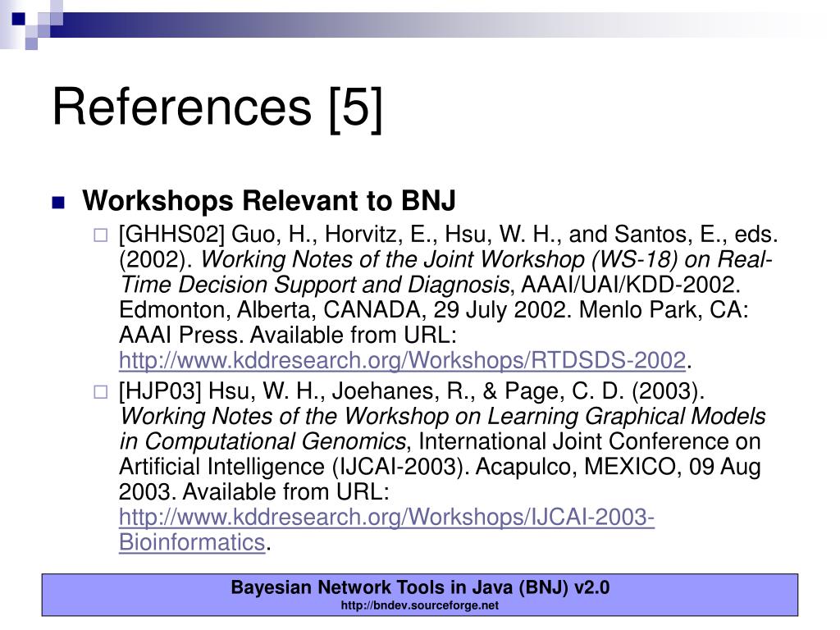Open the kddresearch.org RTDSDS-2002 workshop link
The height and width of the screenshot is (630, 840).
[x=402, y=360]
